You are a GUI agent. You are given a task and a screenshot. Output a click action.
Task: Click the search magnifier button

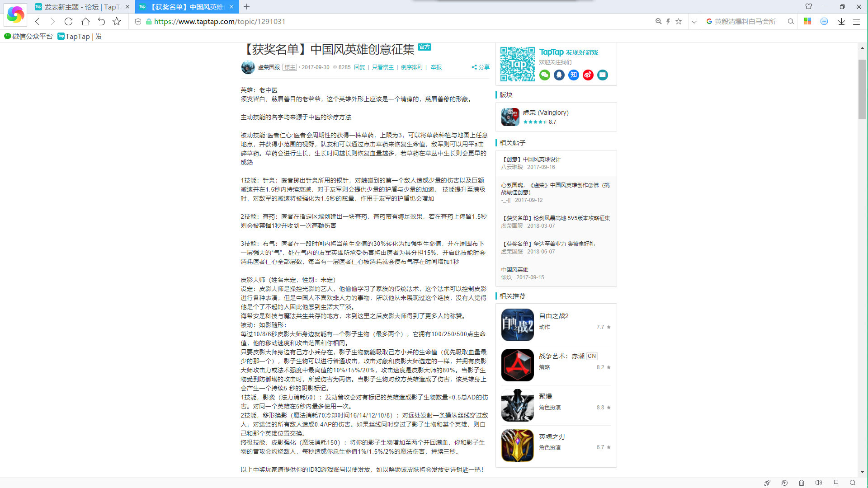(791, 21)
